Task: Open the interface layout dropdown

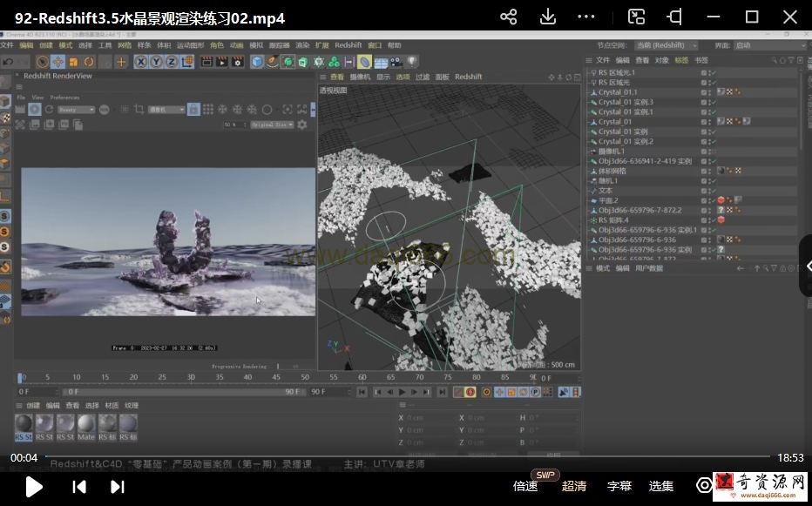Action: [772, 45]
